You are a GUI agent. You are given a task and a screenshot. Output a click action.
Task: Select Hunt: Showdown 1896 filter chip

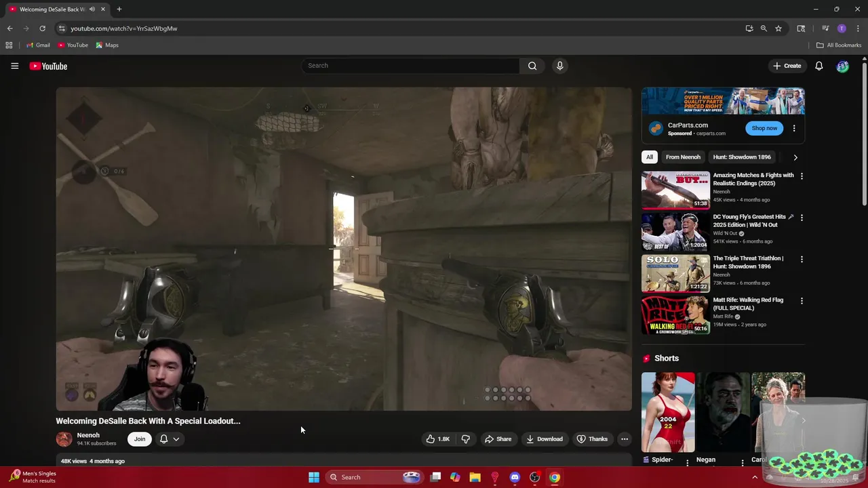tap(742, 157)
